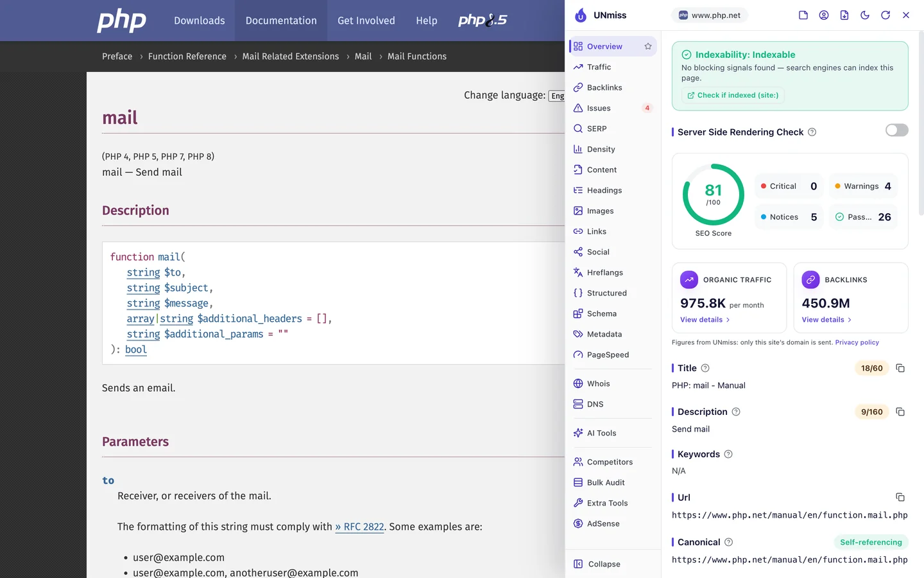Open the Change language dropdown

pyautogui.click(x=557, y=96)
